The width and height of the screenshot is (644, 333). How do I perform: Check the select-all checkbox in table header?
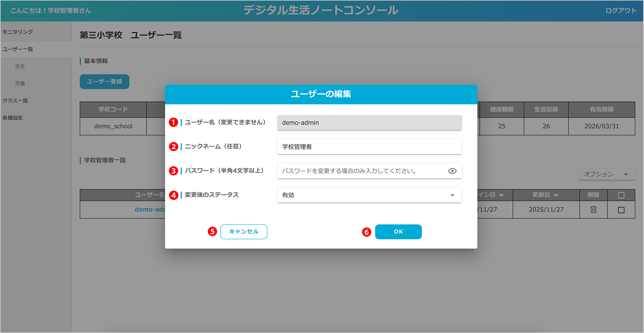click(x=621, y=195)
